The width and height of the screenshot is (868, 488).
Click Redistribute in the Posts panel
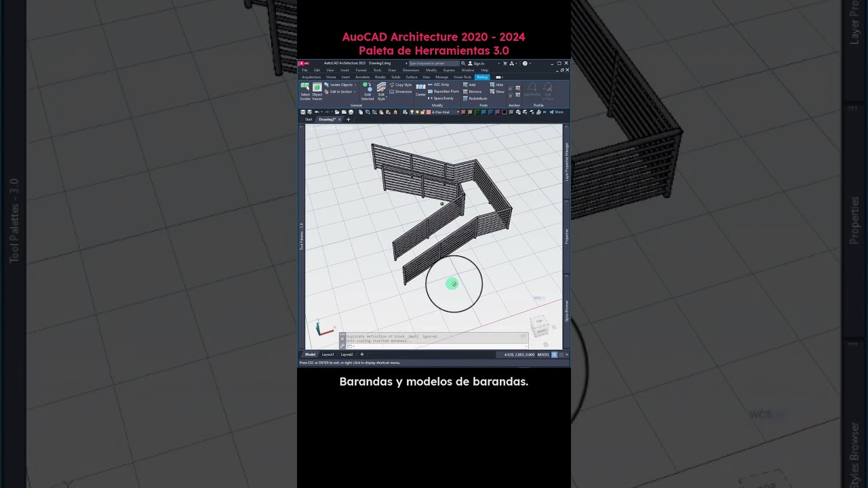475,98
